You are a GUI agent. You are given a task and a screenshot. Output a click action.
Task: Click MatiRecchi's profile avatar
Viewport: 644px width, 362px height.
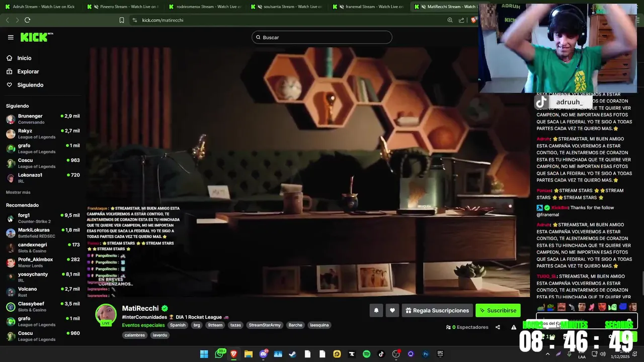point(106,315)
